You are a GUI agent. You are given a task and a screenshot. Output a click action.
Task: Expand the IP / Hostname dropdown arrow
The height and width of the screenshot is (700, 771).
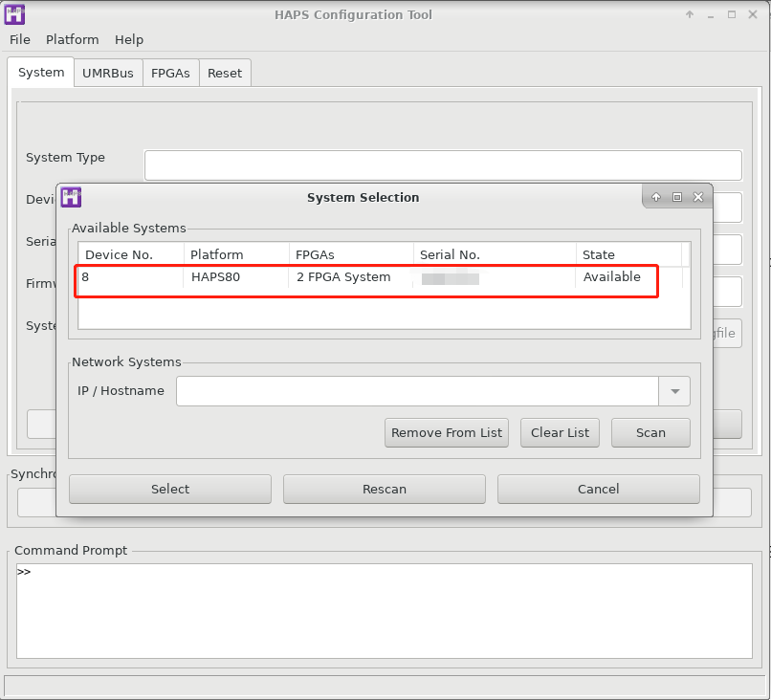pos(674,391)
